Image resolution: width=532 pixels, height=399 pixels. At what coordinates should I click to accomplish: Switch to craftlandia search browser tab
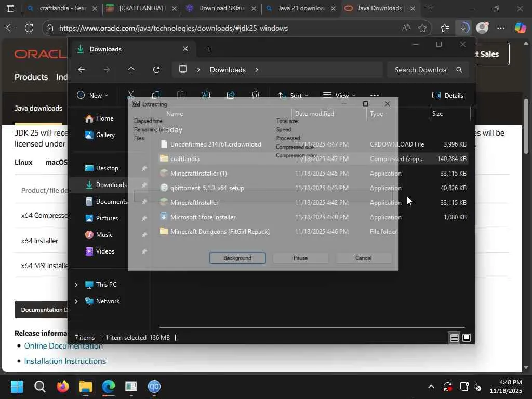(62, 8)
